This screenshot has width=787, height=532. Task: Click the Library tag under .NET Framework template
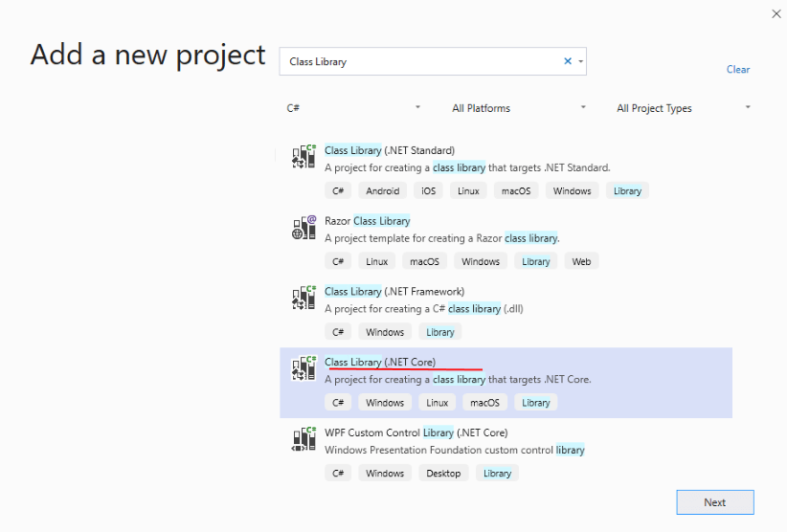440,332
